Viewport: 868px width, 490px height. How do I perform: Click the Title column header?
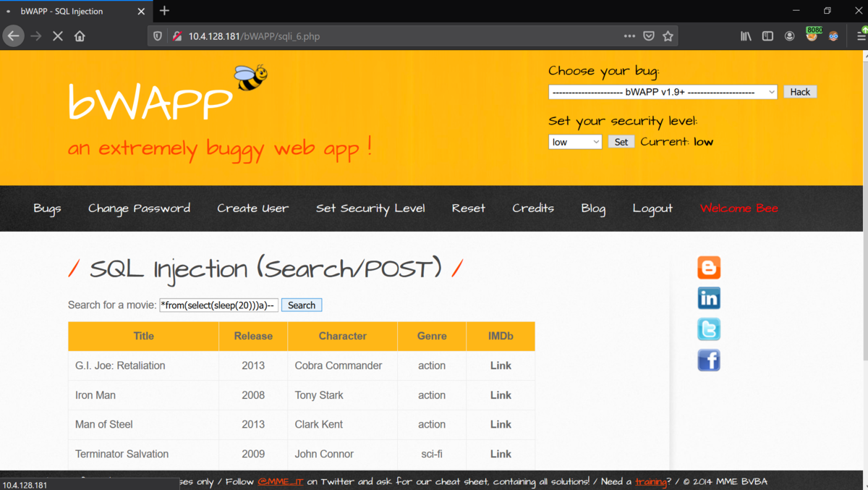coord(144,336)
